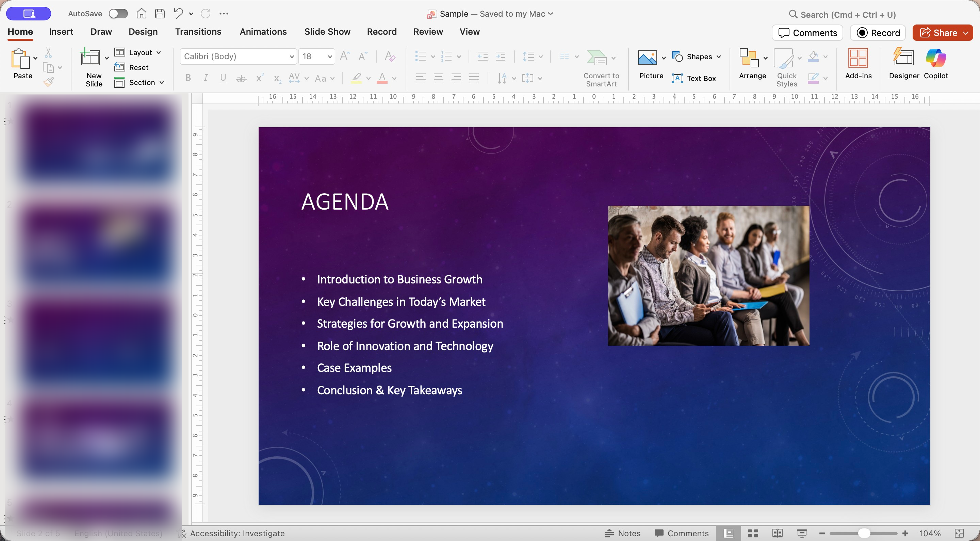Open the Designer pane

tap(903, 63)
